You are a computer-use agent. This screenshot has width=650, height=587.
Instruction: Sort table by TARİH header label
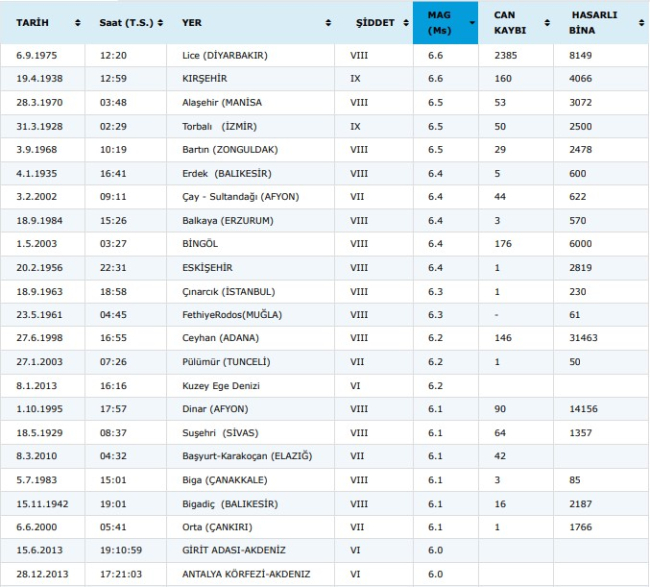tap(32, 22)
